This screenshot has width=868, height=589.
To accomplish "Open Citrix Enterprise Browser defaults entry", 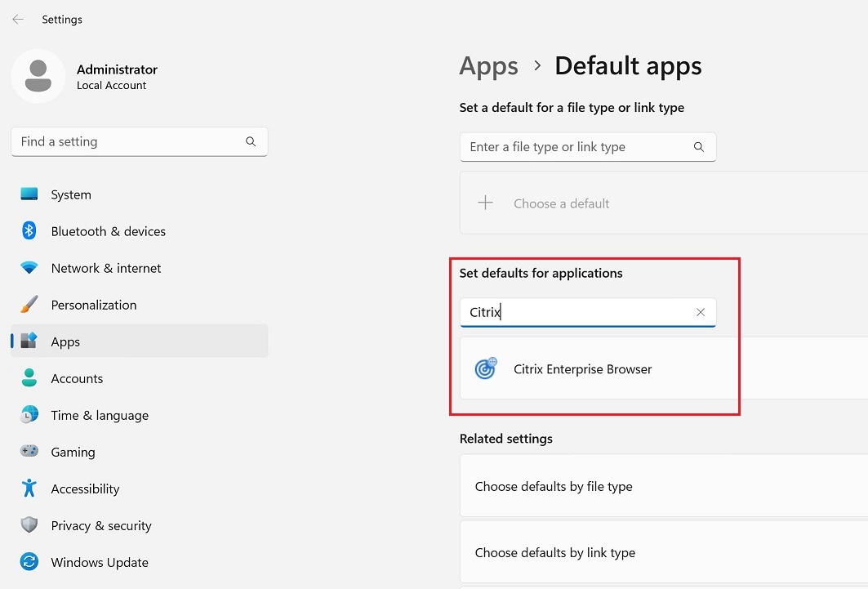I will (x=582, y=369).
